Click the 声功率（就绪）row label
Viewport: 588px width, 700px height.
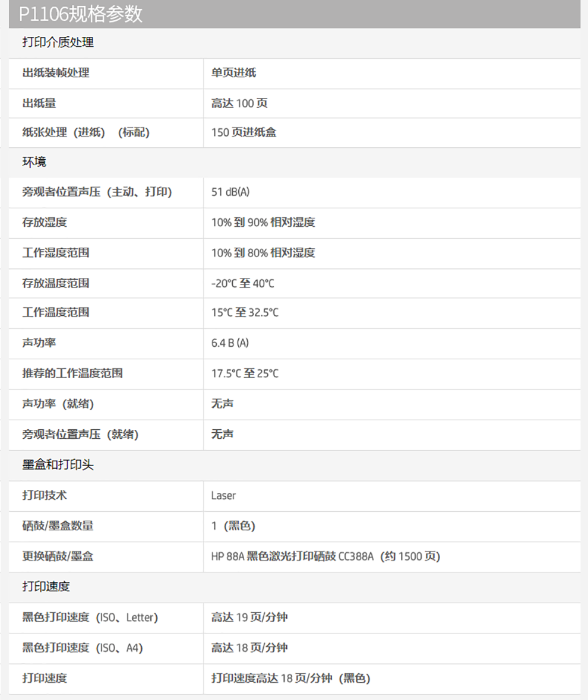(58, 404)
